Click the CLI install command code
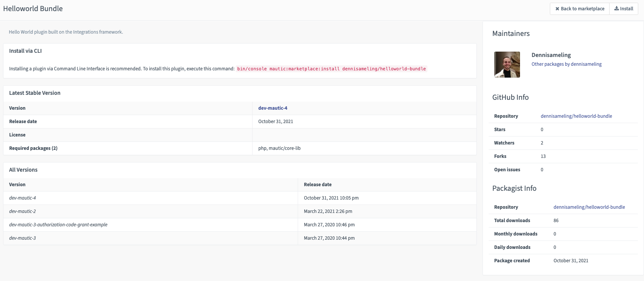This screenshot has height=281, width=644. 331,69
